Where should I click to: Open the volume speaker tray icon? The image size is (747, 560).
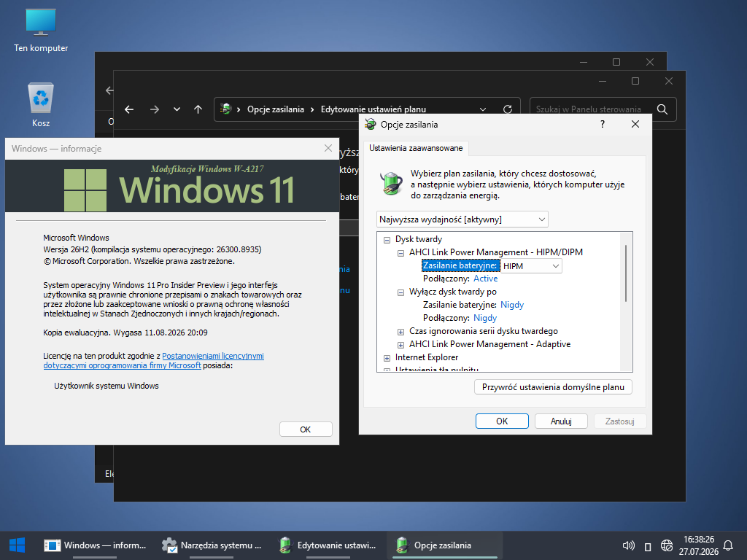coord(629,545)
